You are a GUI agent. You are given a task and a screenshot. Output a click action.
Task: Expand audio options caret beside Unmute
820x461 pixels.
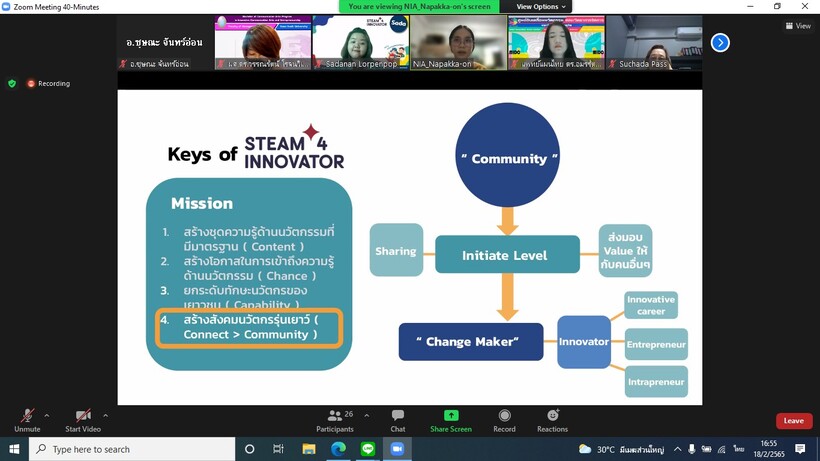47,416
